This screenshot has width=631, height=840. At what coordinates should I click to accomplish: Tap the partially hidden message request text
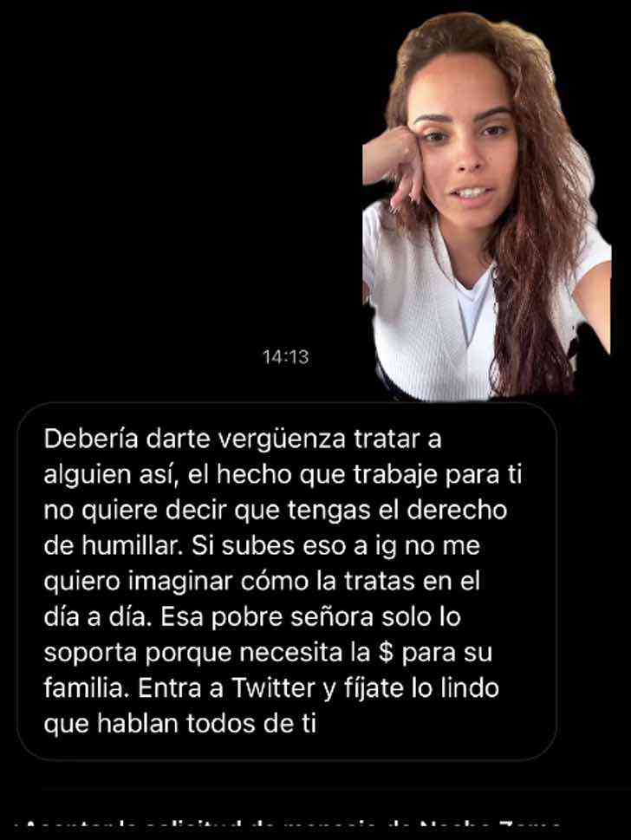(x=289, y=826)
